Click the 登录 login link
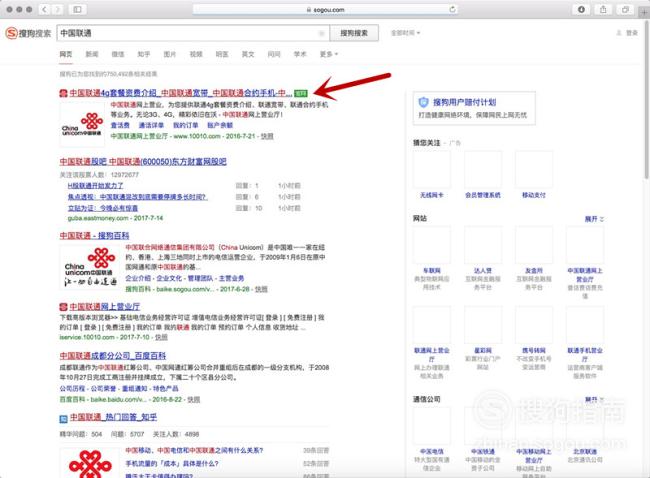 click(632, 33)
